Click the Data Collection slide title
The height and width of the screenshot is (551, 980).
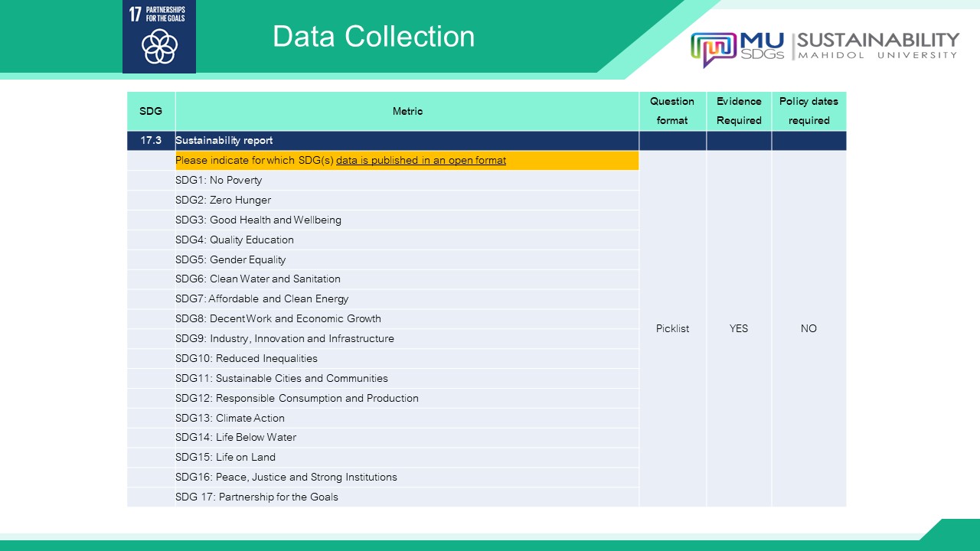coord(374,37)
